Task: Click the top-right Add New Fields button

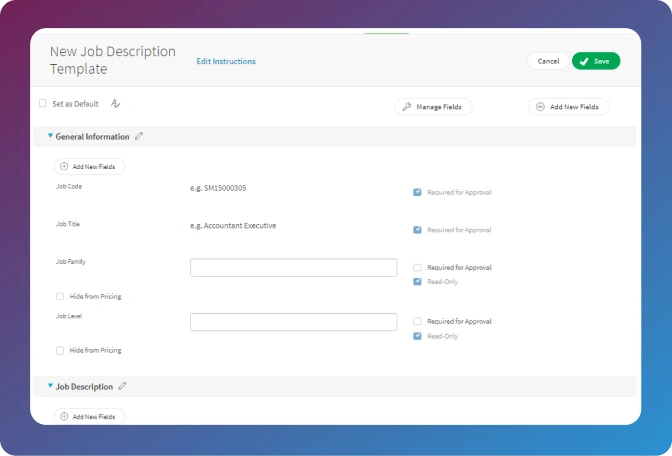Action: [568, 107]
